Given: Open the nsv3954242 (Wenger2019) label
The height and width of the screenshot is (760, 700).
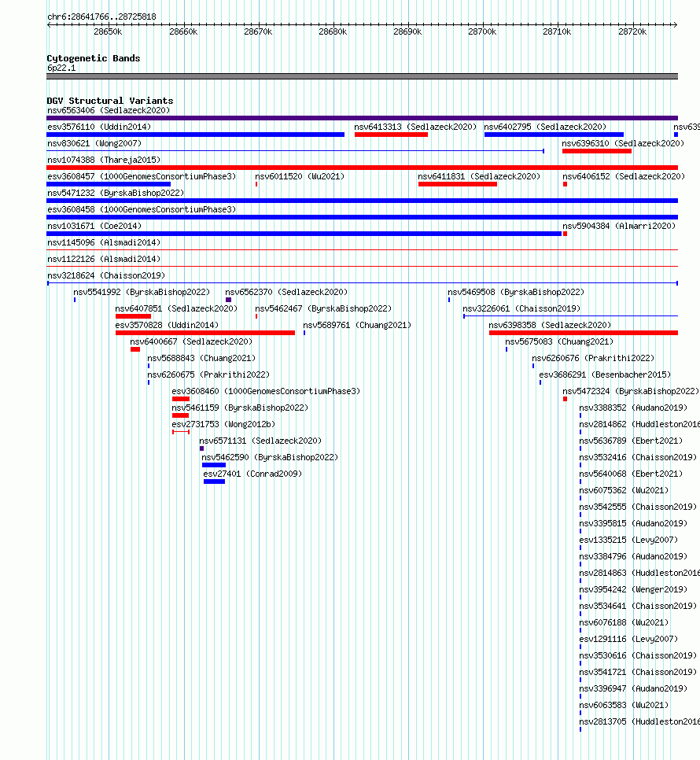Looking at the screenshot, I should 633,589.
